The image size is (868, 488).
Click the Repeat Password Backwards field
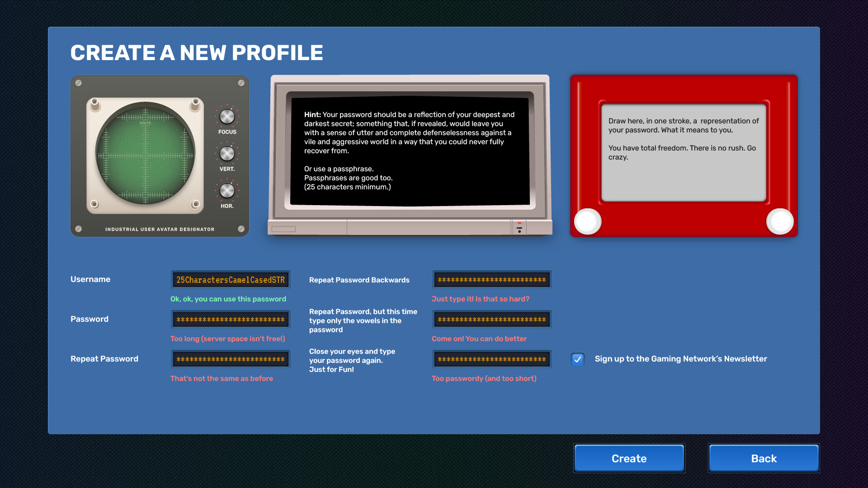492,280
